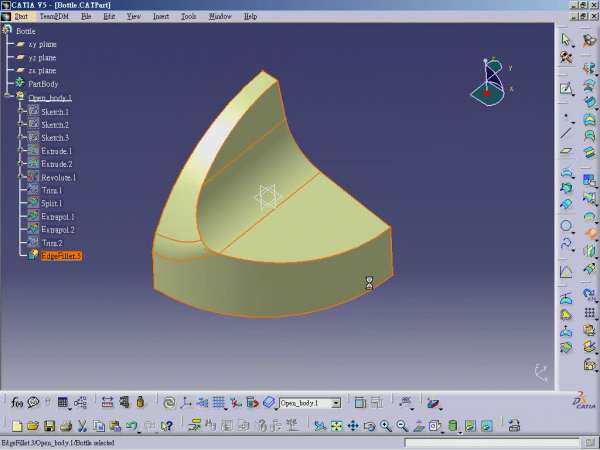Toggle Fly Mode view icon
This screenshot has width=600, height=450.
click(320, 426)
